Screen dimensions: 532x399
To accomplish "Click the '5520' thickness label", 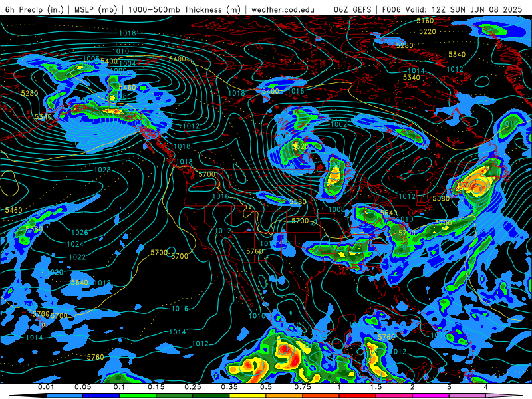I will click(x=300, y=146).
